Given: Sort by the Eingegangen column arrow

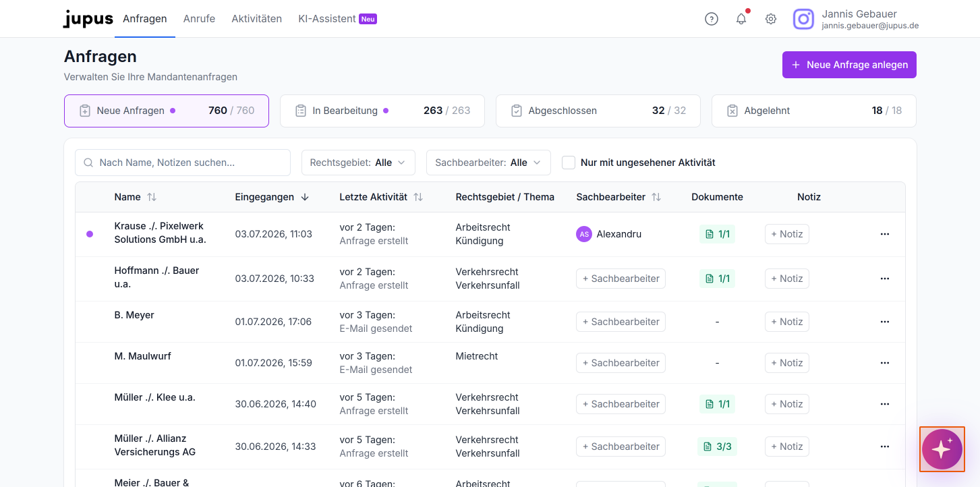Looking at the screenshot, I should point(305,197).
